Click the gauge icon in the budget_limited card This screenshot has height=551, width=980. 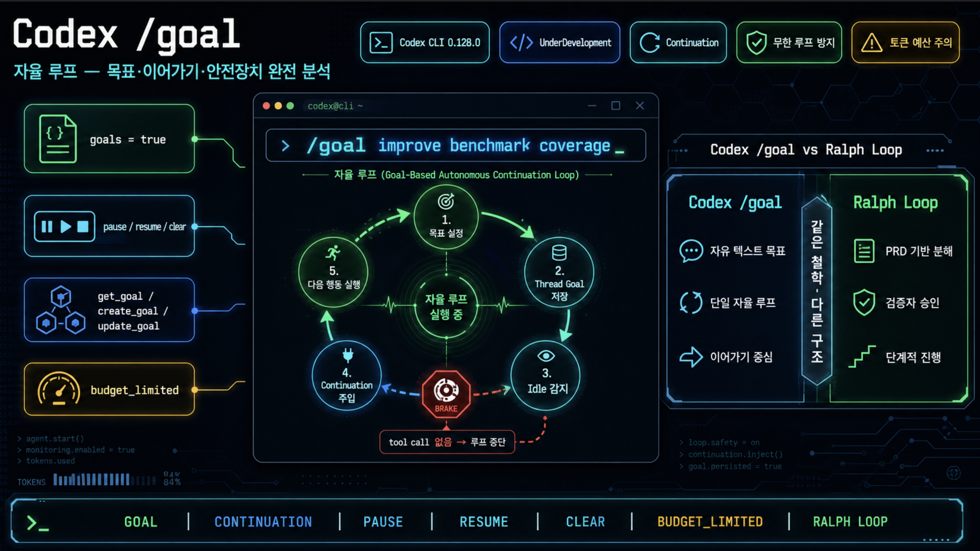[59, 388]
